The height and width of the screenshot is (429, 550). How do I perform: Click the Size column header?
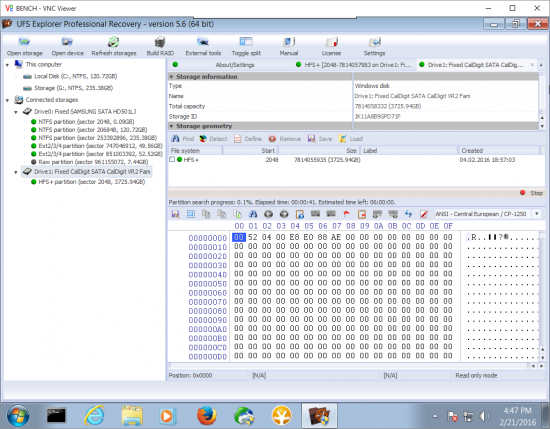click(318, 150)
